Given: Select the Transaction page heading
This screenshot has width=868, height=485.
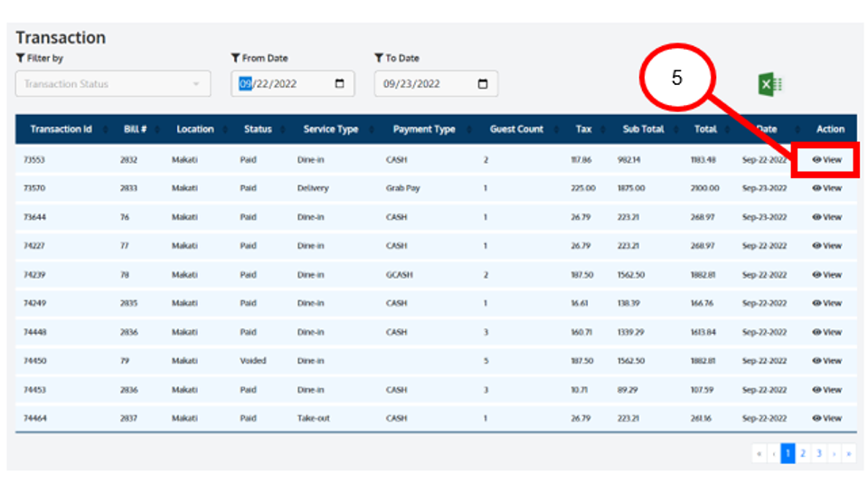Looking at the screenshot, I should [x=61, y=37].
